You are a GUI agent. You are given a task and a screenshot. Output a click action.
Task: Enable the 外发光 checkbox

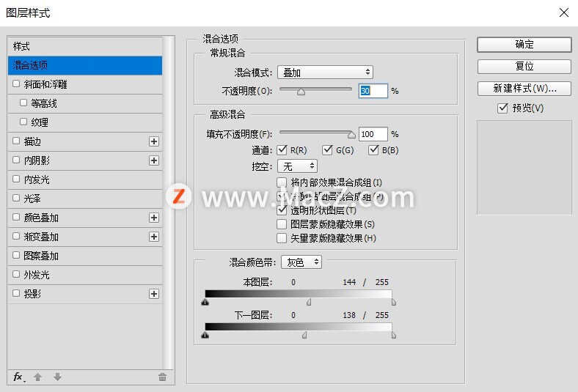point(16,274)
